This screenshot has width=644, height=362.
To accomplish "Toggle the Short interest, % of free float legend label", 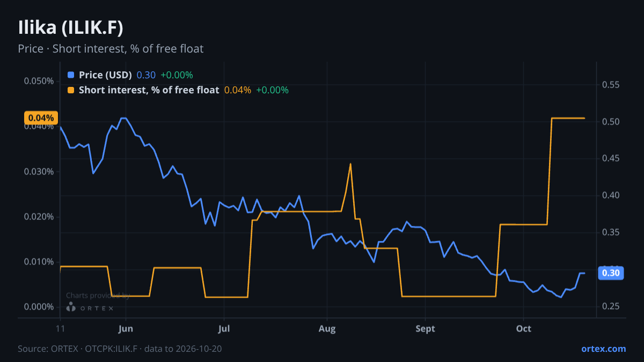I will pos(149,90).
